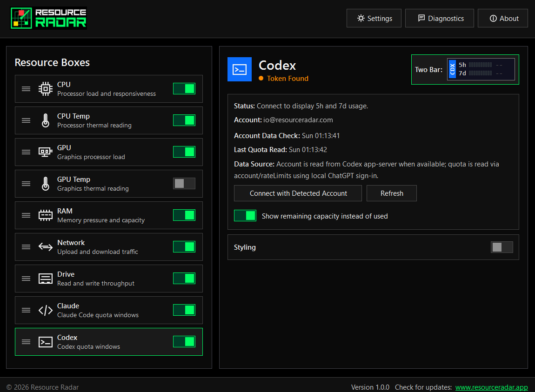
Task: Click the 7d usage bar in preview
Action: 480,73
